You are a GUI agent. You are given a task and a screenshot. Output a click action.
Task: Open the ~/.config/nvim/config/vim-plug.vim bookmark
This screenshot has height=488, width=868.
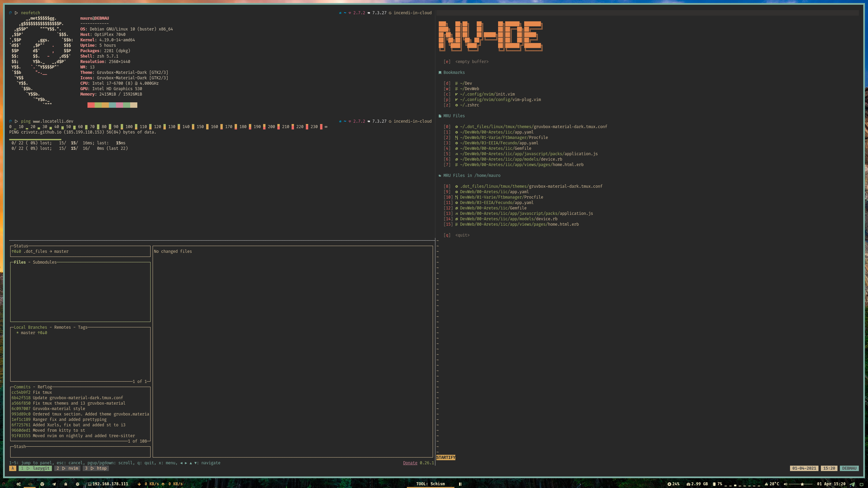(x=492, y=100)
